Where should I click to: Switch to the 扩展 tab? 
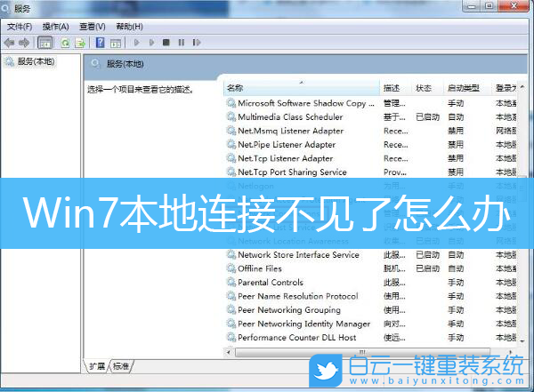click(97, 366)
